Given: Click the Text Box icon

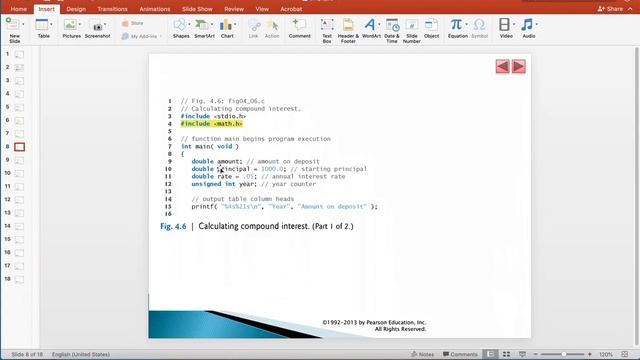Looking at the screenshot, I should (327, 24).
